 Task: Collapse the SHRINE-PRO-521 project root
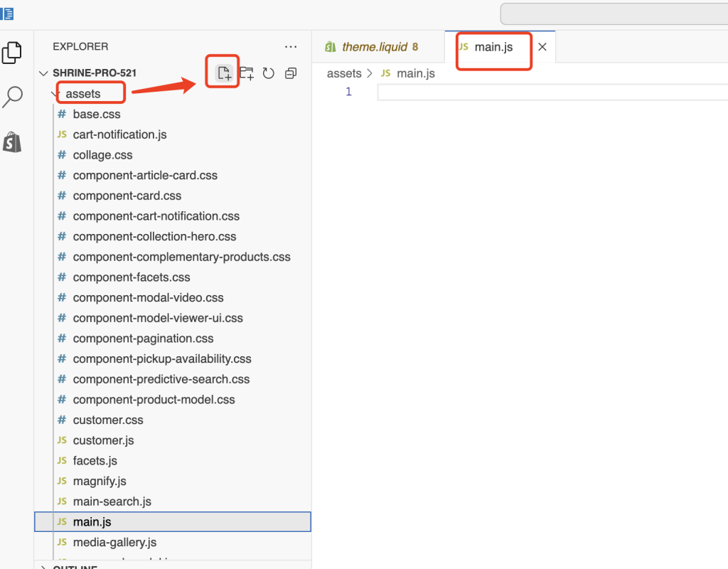coord(94,73)
